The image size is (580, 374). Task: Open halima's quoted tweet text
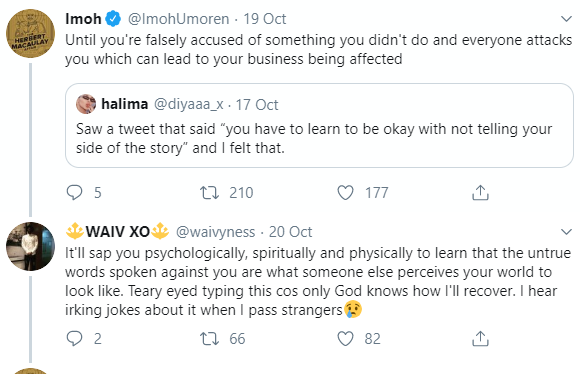pyautogui.click(x=314, y=138)
